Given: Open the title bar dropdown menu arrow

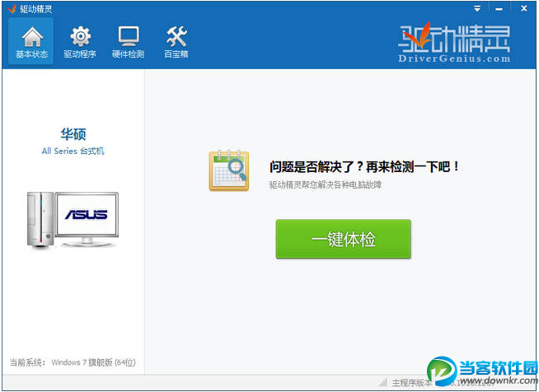Looking at the screenshot, I should point(477,8).
